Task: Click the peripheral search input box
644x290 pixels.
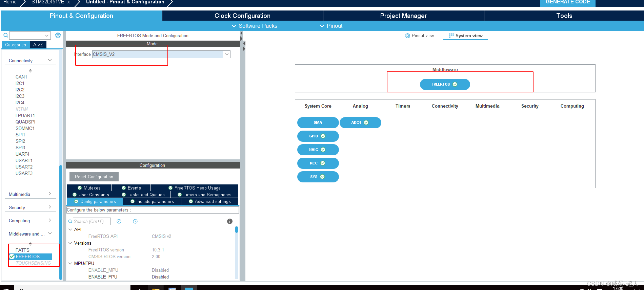Action: pyautogui.click(x=27, y=35)
